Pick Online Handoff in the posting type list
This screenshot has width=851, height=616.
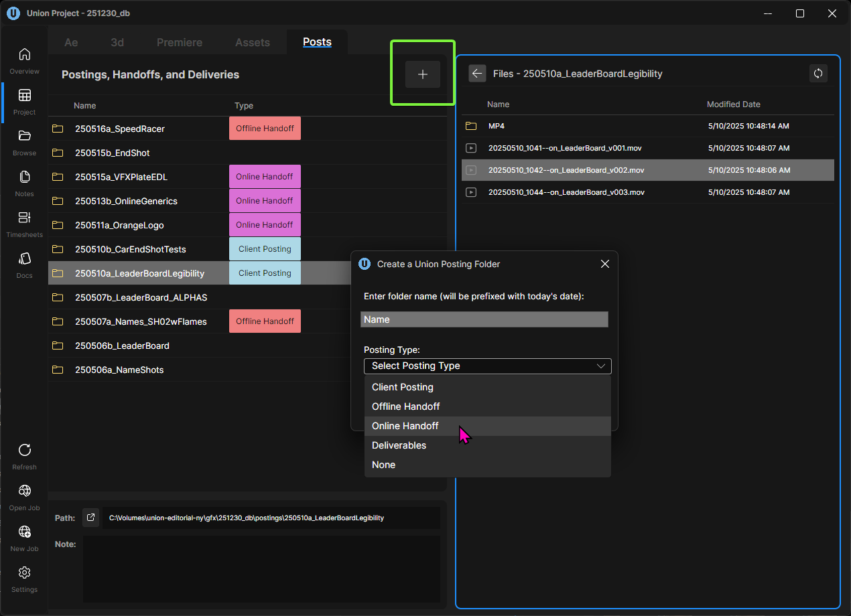(x=488, y=426)
